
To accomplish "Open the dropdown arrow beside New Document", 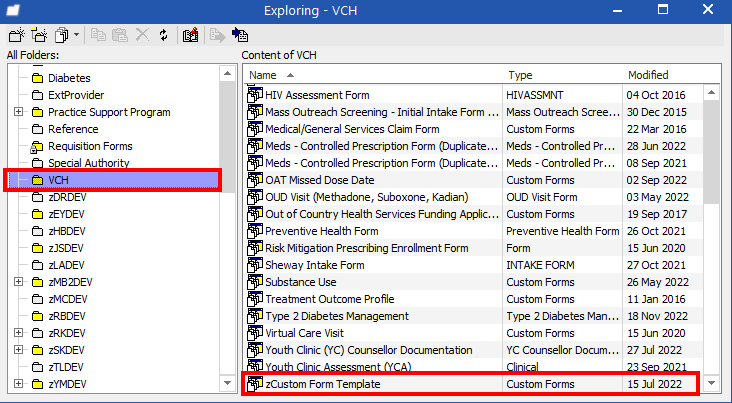I will point(76,35).
